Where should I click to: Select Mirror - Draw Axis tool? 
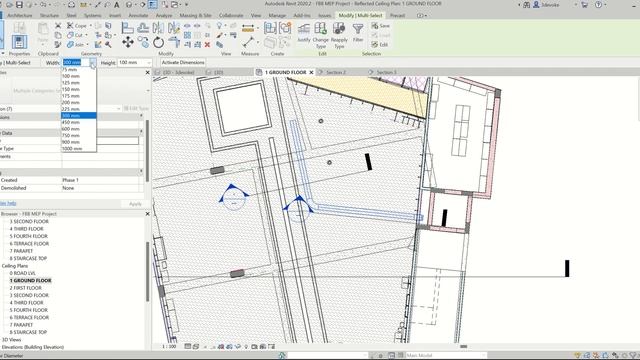(x=174, y=28)
